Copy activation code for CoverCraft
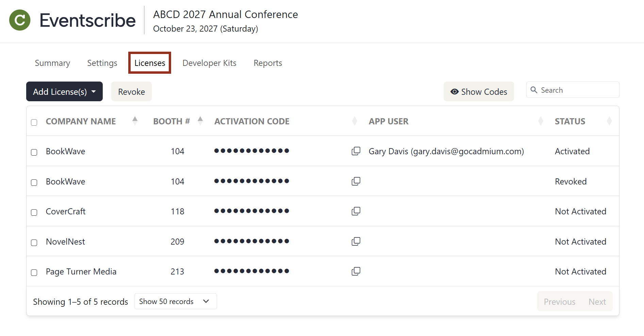 pyautogui.click(x=356, y=211)
